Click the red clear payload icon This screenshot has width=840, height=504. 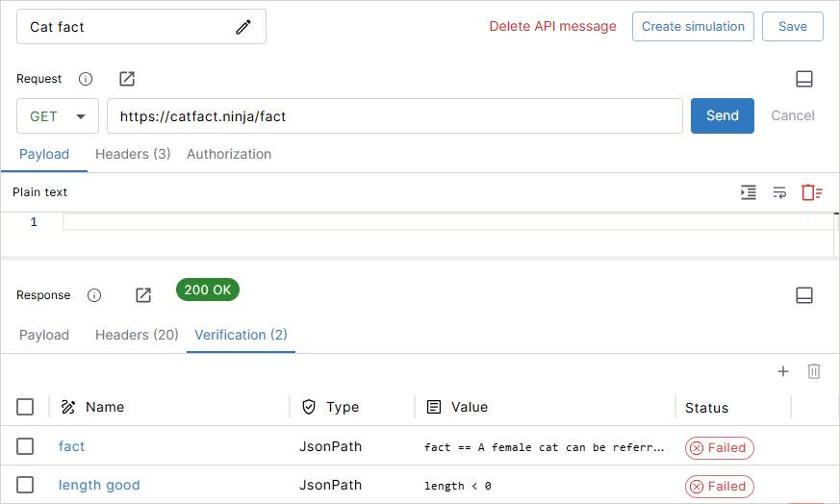812,192
